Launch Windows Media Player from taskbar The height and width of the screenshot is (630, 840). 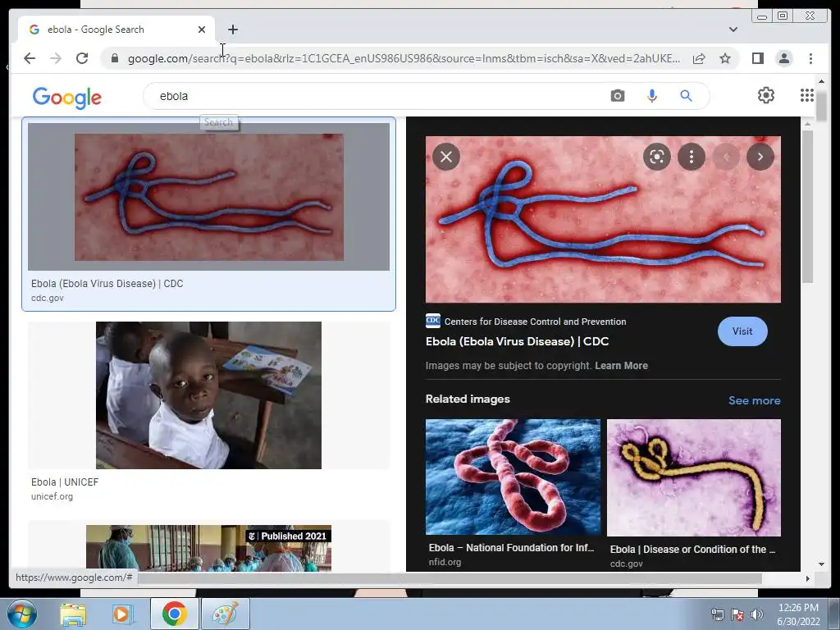pos(123,614)
